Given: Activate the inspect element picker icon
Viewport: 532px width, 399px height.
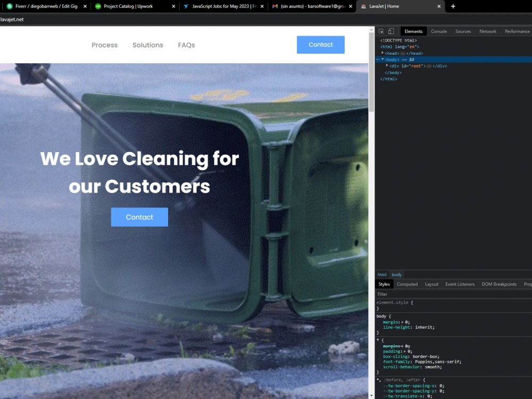Looking at the screenshot, I should click(381, 31).
